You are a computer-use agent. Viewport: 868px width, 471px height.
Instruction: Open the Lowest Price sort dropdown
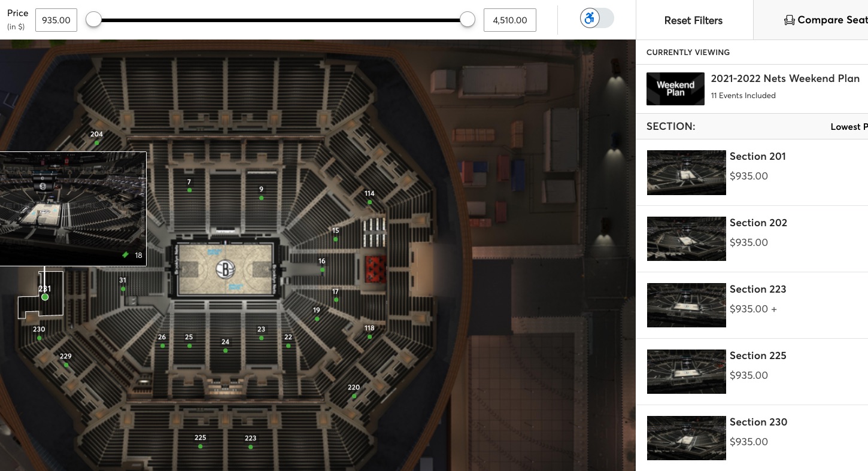849,127
